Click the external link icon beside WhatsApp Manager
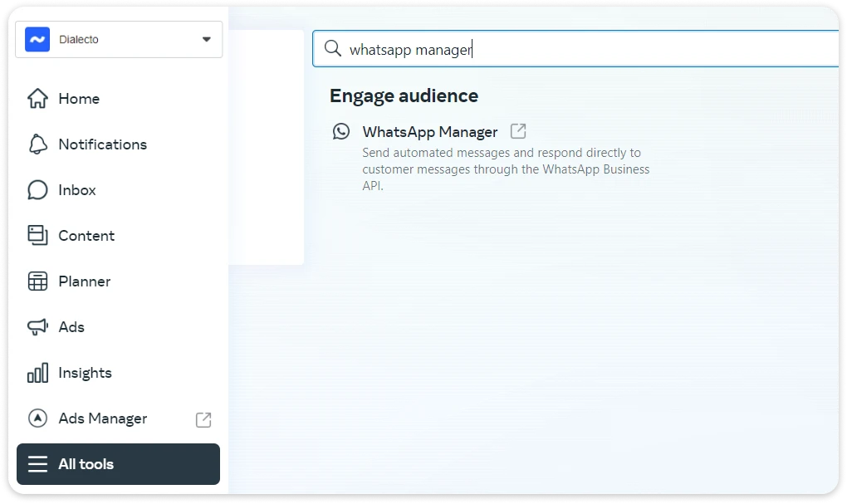 pyautogui.click(x=518, y=131)
